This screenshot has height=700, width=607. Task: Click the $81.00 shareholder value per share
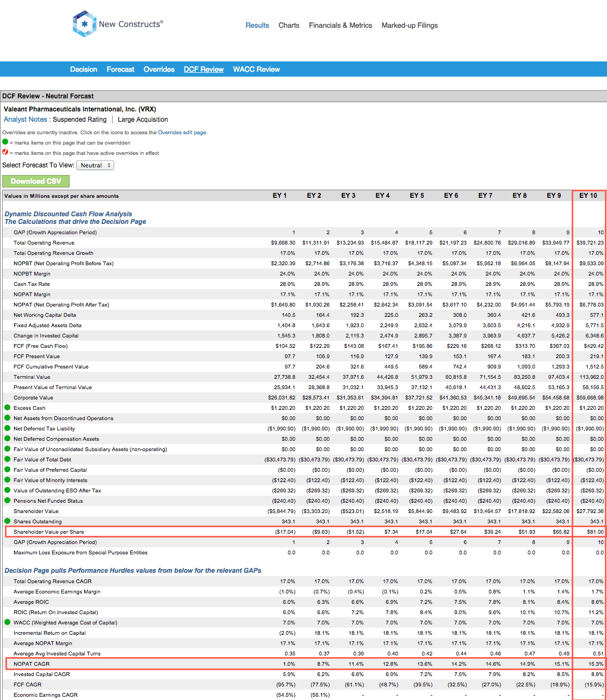tap(595, 532)
